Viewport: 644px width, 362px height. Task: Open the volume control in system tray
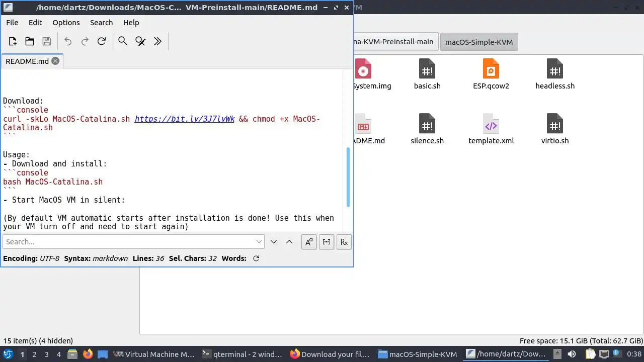tap(572, 354)
